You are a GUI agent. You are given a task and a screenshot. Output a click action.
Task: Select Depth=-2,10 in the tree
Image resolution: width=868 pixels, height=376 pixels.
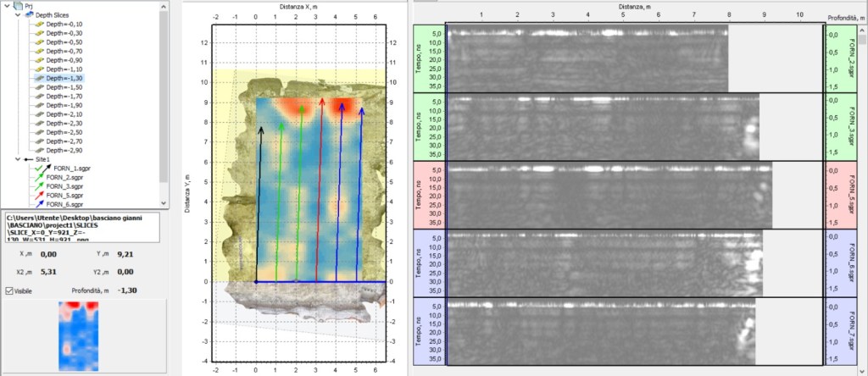pyautogui.click(x=64, y=113)
